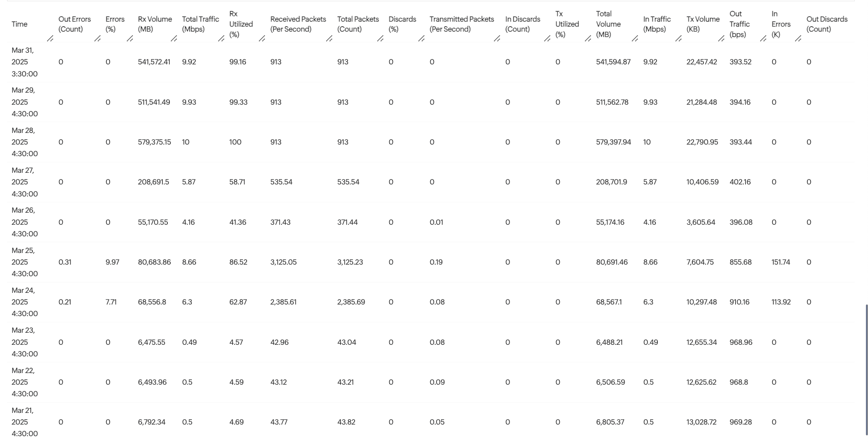
Task: Sort by the Time column header
Action: coord(20,24)
